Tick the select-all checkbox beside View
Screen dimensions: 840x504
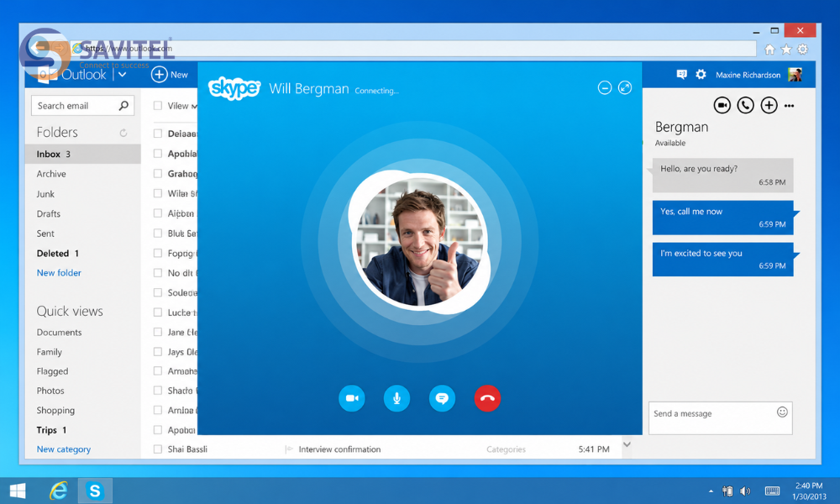coord(158,106)
